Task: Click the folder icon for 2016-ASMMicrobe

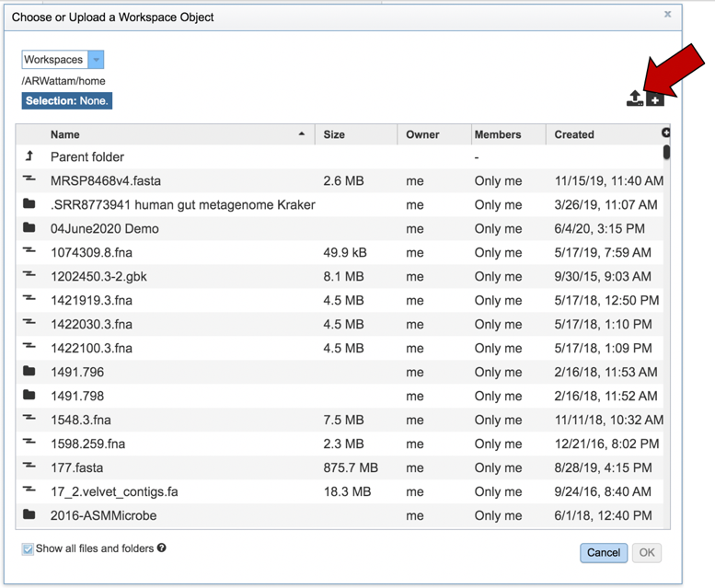Action: point(29,515)
